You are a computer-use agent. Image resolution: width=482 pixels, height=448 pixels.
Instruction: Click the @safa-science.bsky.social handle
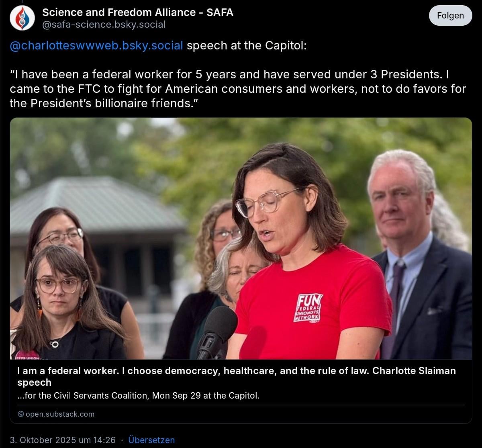(x=104, y=25)
